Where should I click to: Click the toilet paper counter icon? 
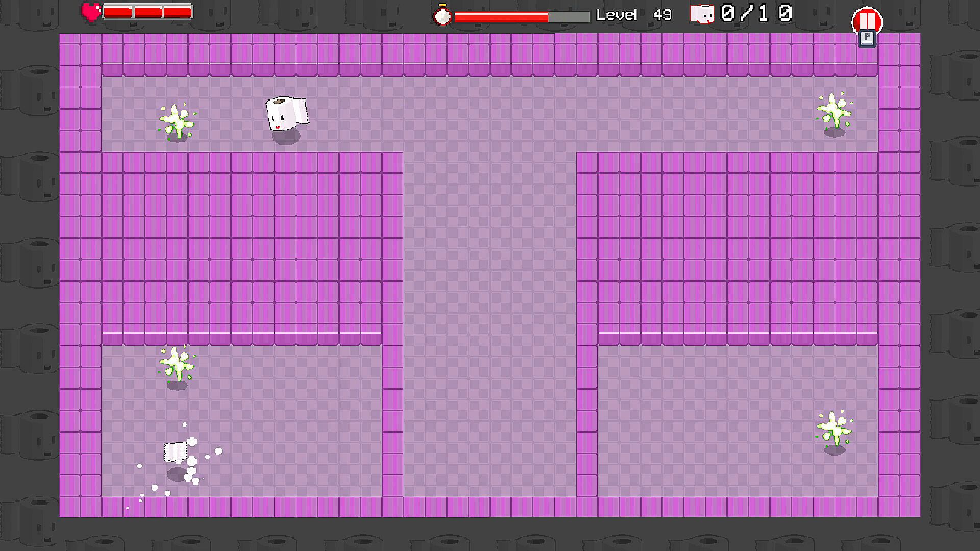(x=701, y=14)
